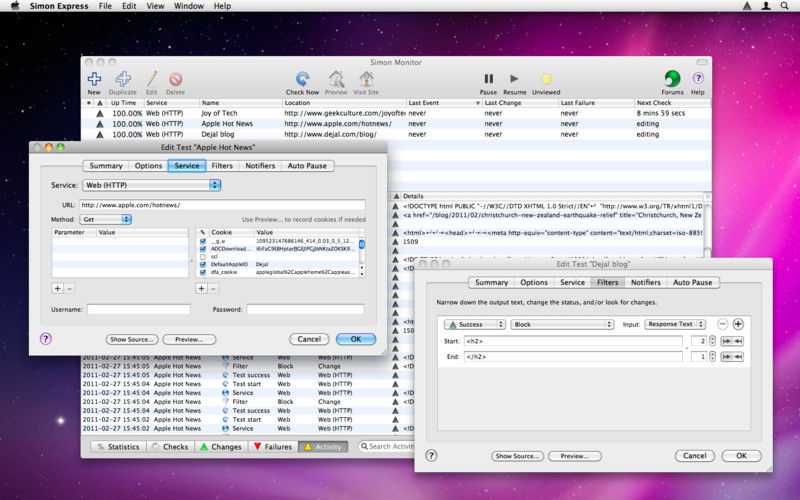The width and height of the screenshot is (800, 500).
Task: Click Preview button in Dejal blog dialog
Action: pyautogui.click(x=574, y=456)
